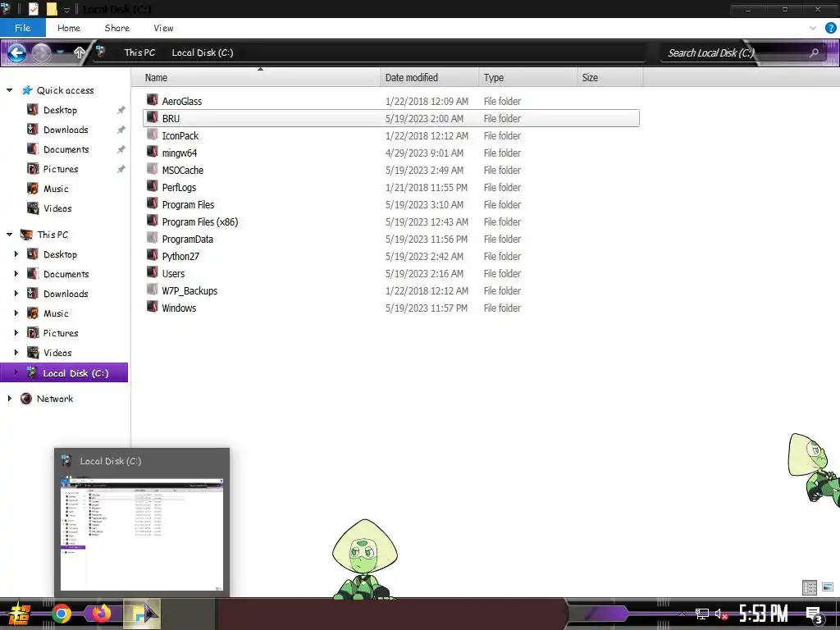Select the MSOCache folder icon
The height and width of the screenshot is (630, 840).
point(153,169)
